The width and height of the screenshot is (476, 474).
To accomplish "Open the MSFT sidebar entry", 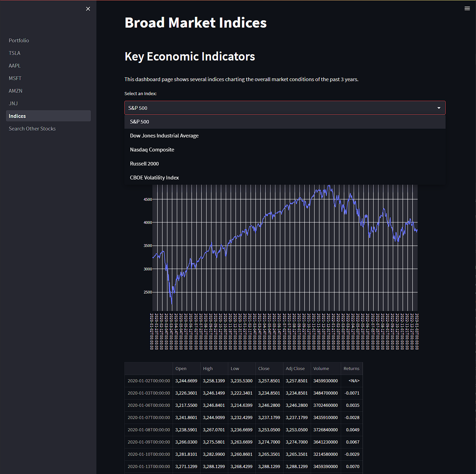I will coord(15,78).
